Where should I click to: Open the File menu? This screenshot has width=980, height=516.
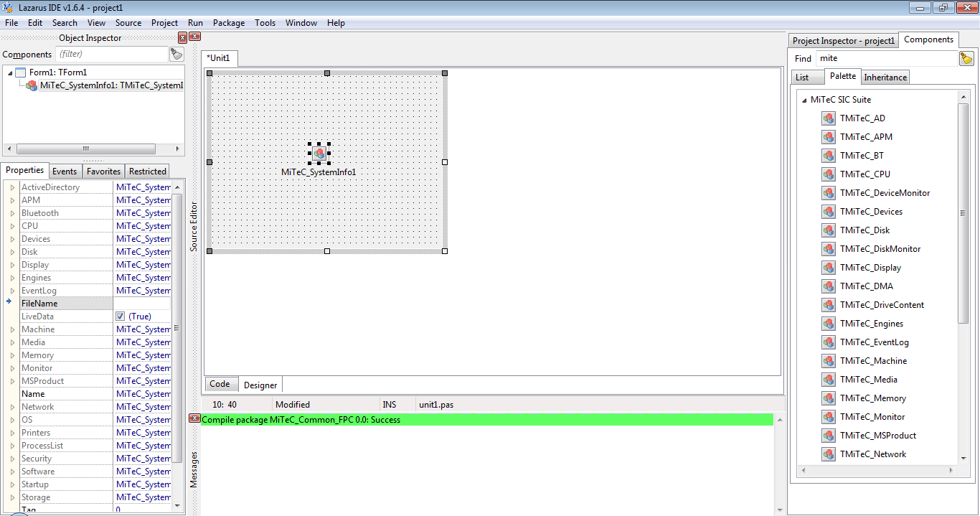[x=11, y=23]
